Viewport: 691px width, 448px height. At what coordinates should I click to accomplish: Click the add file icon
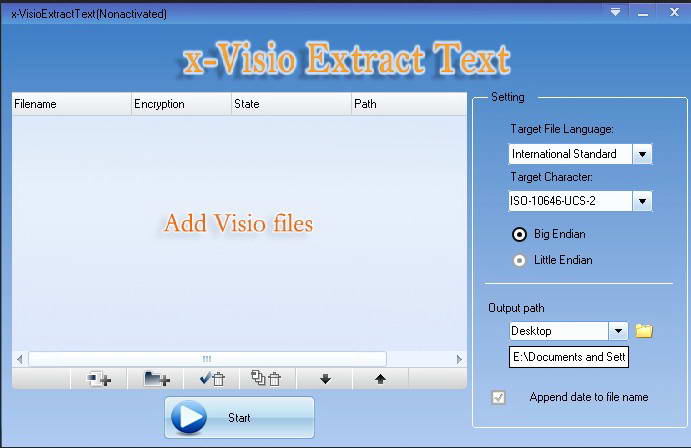coord(99,379)
